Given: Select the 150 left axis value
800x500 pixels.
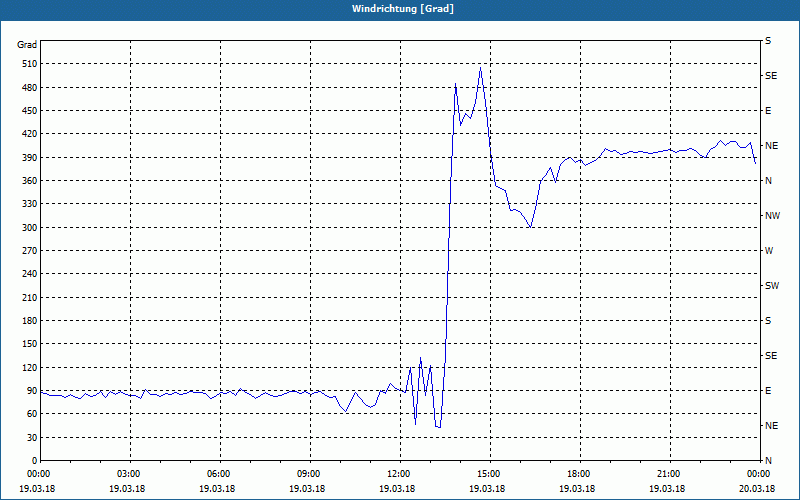Looking at the screenshot, I should (30, 344).
